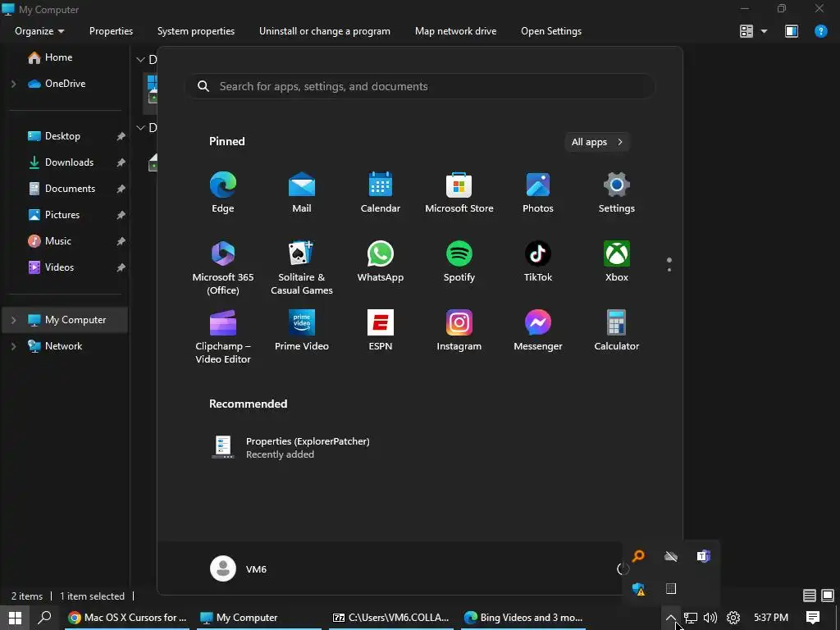The height and width of the screenshot is (630, 840).
Task: Click Open Settings in command bar
Action: pyautogui.click(x=551, y=31)
